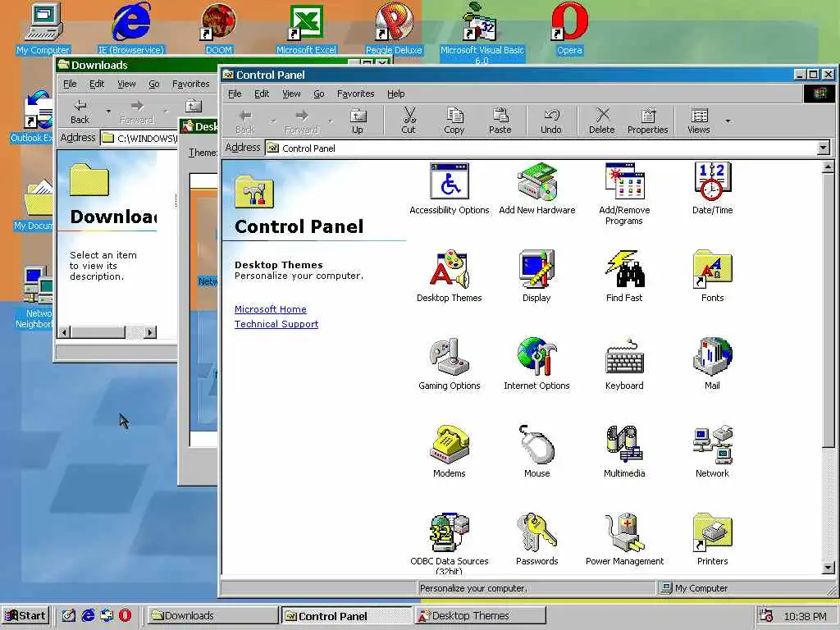Click the Views toolbar button
Viewport: 840px width, 630px height.
pyautogui.click(x=699, y=121)
